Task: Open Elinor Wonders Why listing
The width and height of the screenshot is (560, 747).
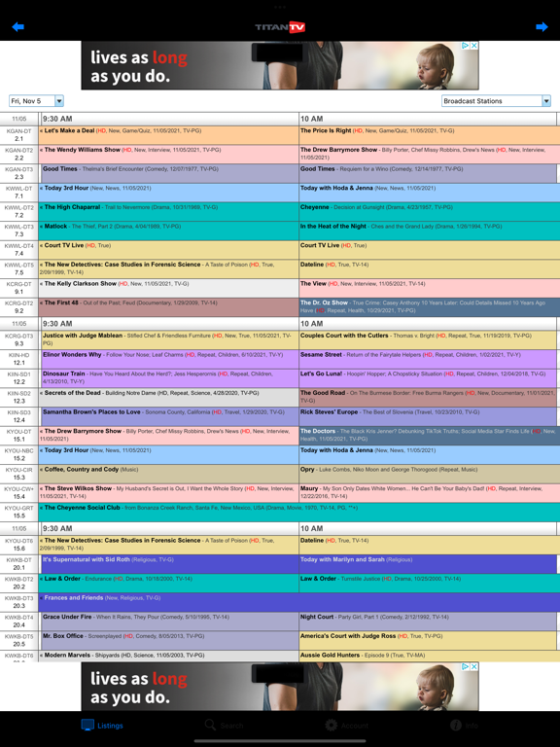Action: click(x=169, y=359)
